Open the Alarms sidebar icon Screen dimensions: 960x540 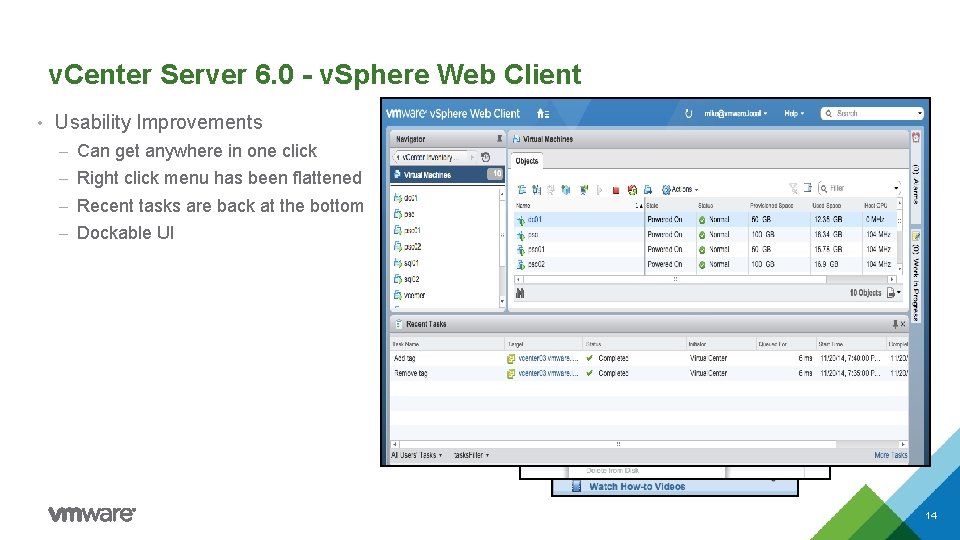916,138
